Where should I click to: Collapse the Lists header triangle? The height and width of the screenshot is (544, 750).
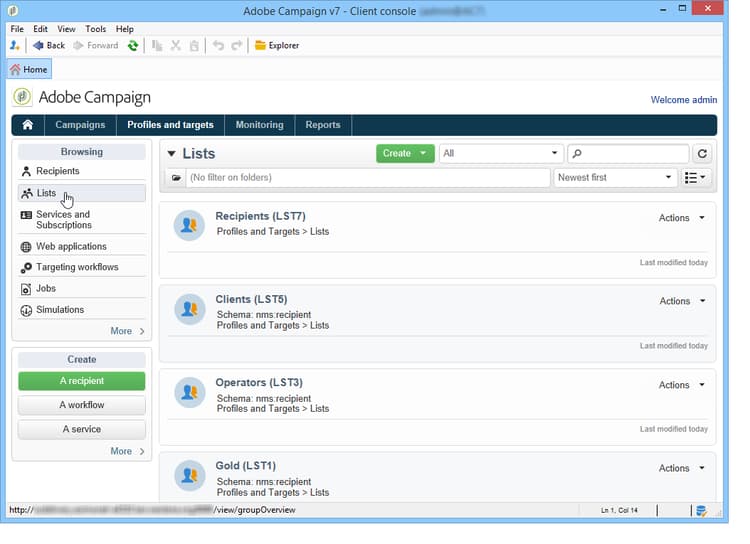pos(171,154)
